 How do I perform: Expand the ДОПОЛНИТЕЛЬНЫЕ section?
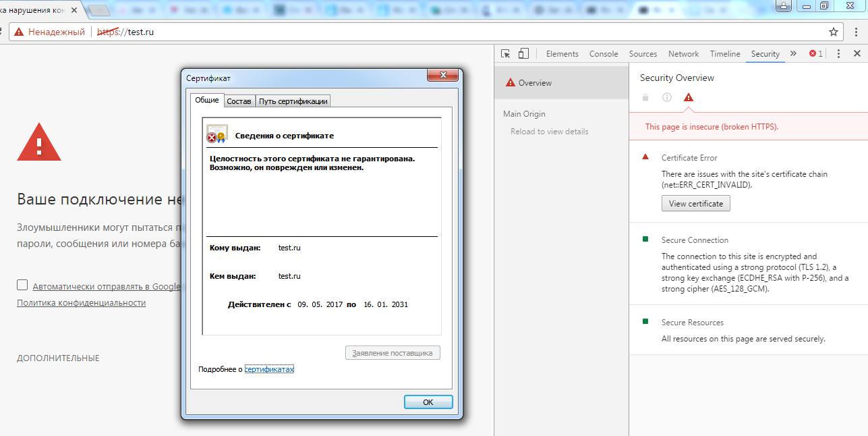coord(58,358)
